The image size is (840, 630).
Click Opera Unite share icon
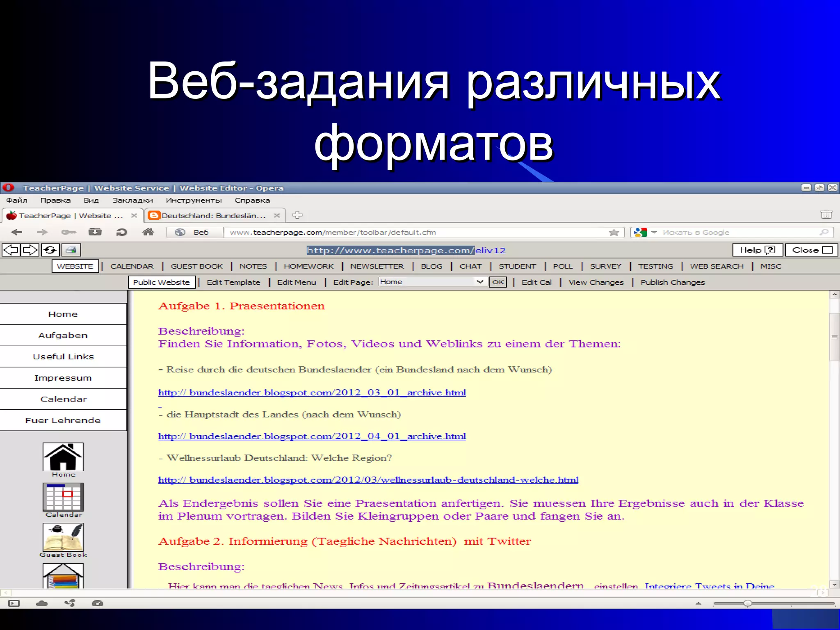(70, 603)
